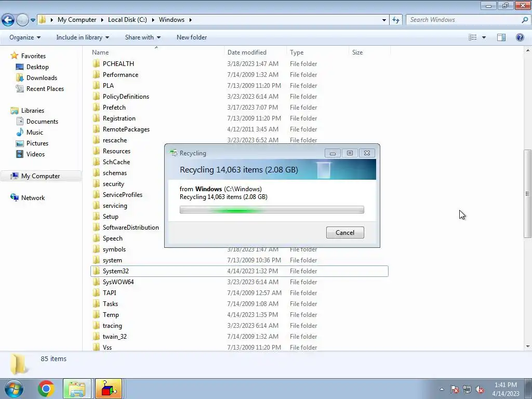Image resolution: width=532 pixels, height=399 pixels.
Task: Refresh the Windows folder view
Action: click(x=395, y=20)
